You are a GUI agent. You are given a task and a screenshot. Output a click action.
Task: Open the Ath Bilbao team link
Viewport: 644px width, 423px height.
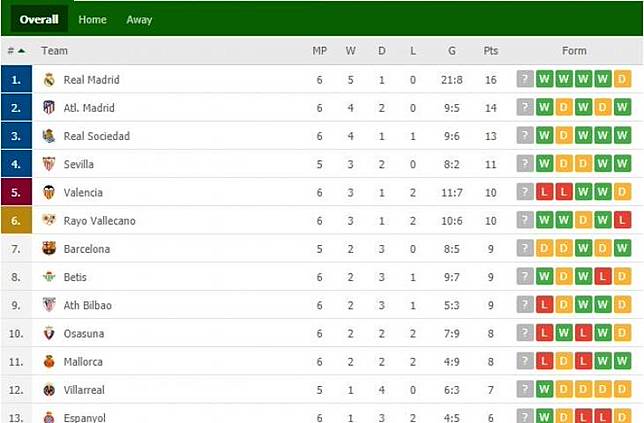[87, 305]
